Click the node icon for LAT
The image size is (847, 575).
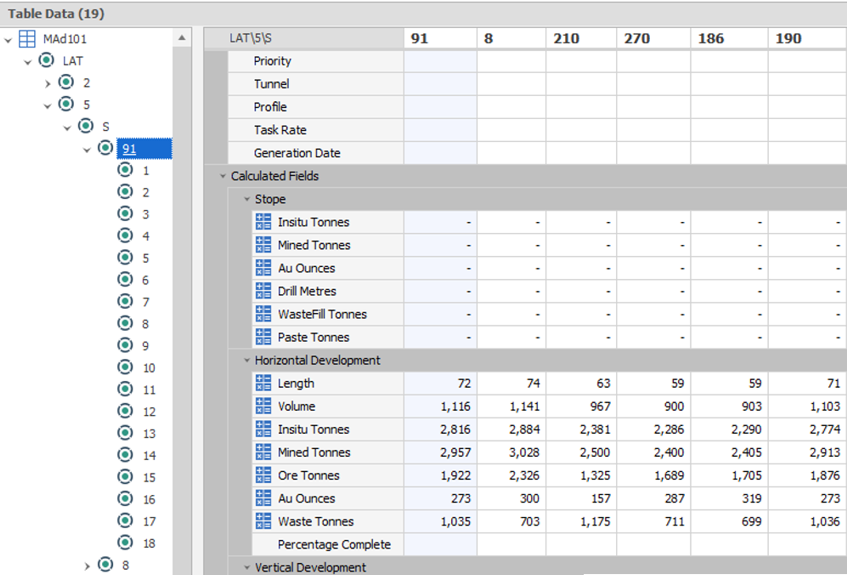point(46,60)
